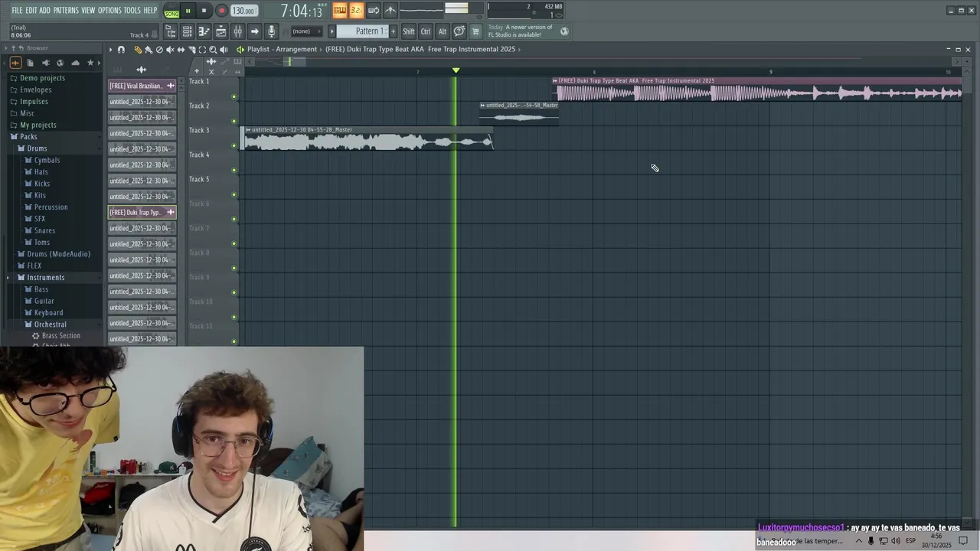
Task: Select the pink [FREE] Duki Trap Type clip in picker
Action: point(142,213)
